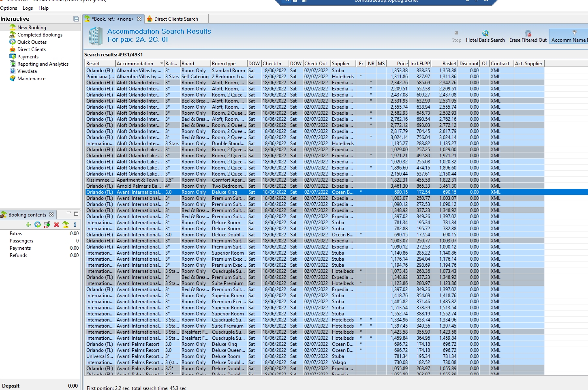Open Payments in the Interactive panel
This screenshot has width=588, height=390.
(x=28, y=57)
